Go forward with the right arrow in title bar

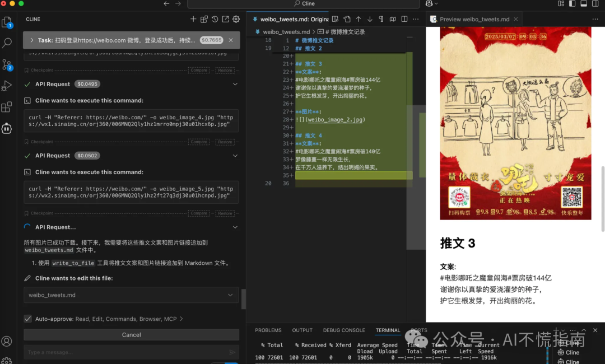pos(178,3)
